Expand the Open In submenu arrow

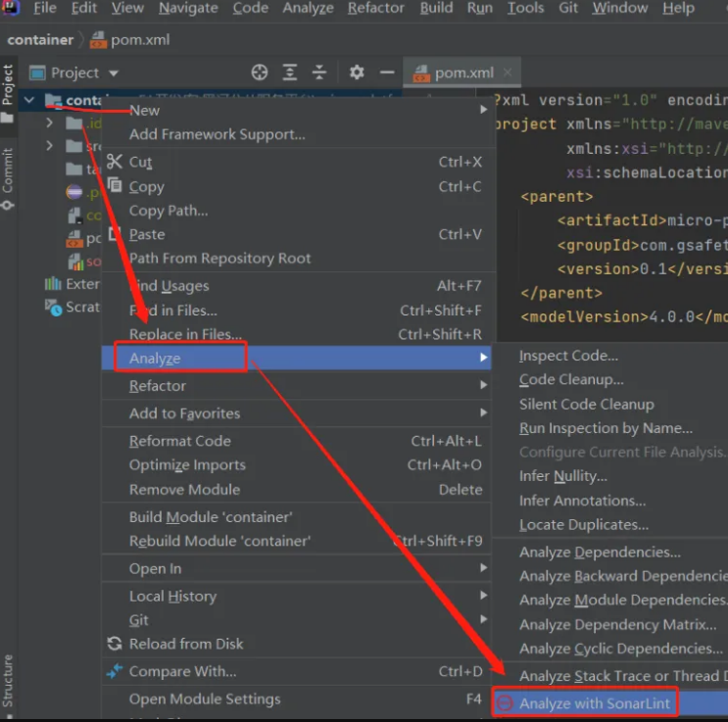pyautogui.click(x=483, y=568)
